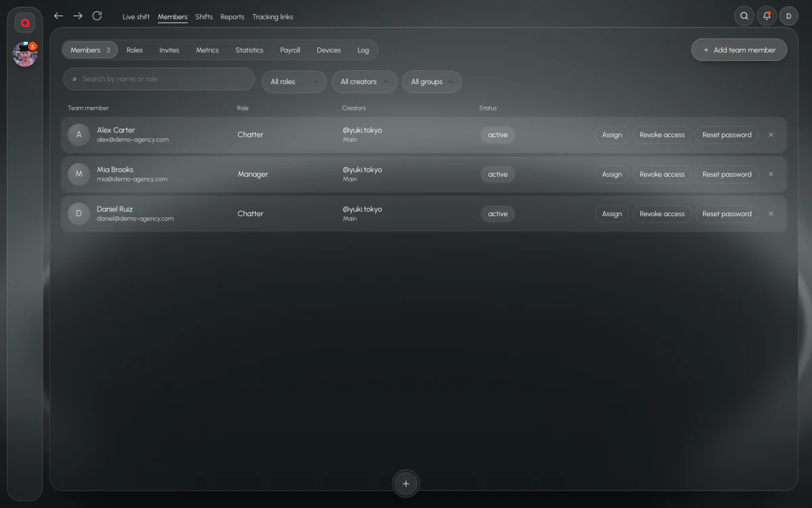Go forward with the right arrow
Viewport: 812px width, 508px height.
tap(78, 16)
